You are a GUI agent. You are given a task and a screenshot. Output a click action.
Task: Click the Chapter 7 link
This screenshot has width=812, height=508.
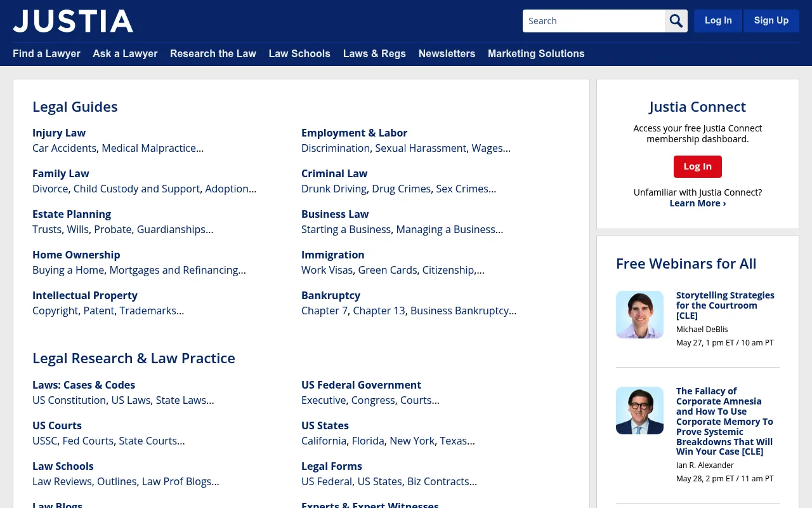[325, 311]
